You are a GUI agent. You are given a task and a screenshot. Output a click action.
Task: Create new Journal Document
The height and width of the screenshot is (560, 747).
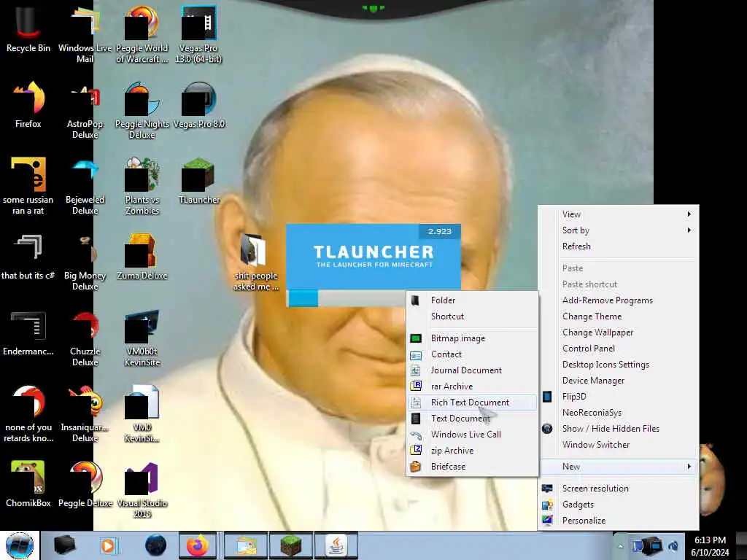click(x=473, y=370)
